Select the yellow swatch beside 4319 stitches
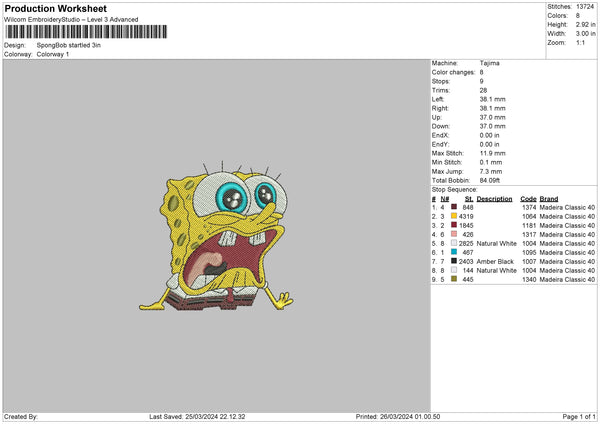This screenshot has height=424, width=600. pyautogui.click(x=454, y=216)
